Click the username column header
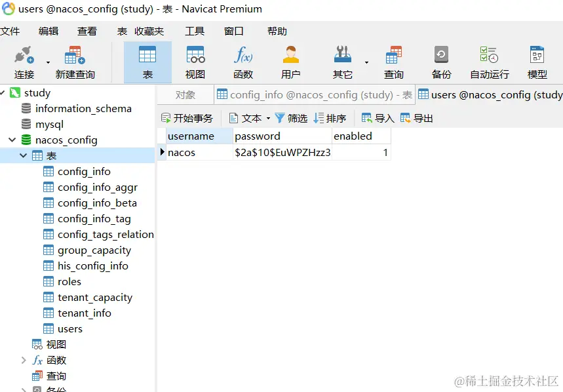The image size is (563, 392). [199, 136]
